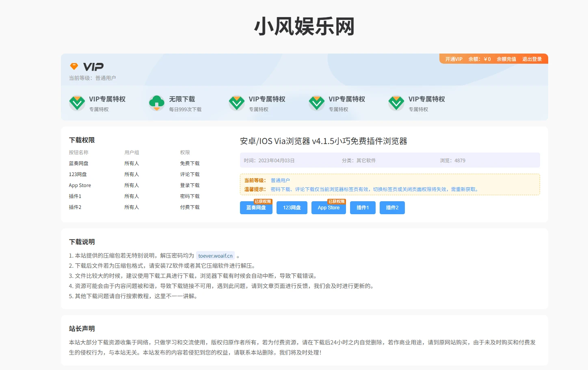Click the VIP logo text

93,67
